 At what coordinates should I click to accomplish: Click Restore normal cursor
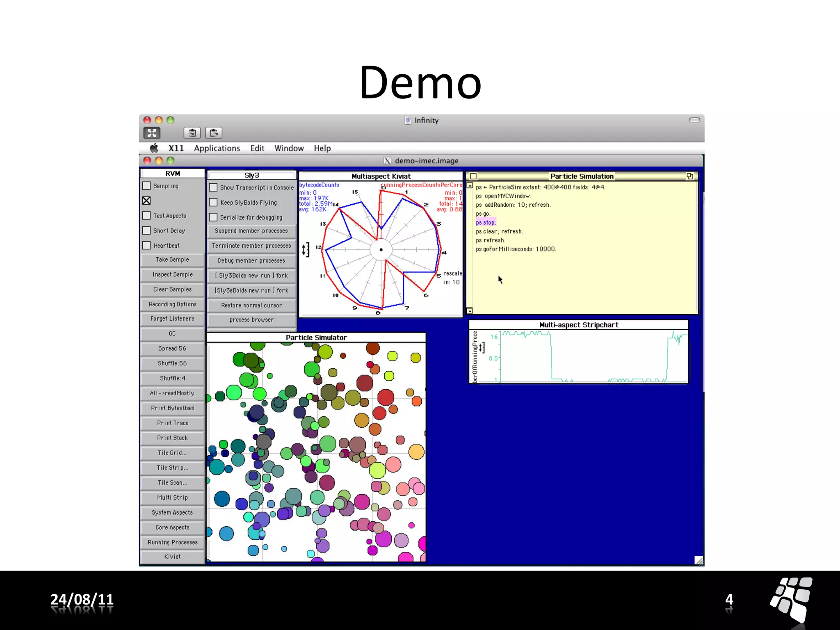pyautogui.click(x=251, y=305)
